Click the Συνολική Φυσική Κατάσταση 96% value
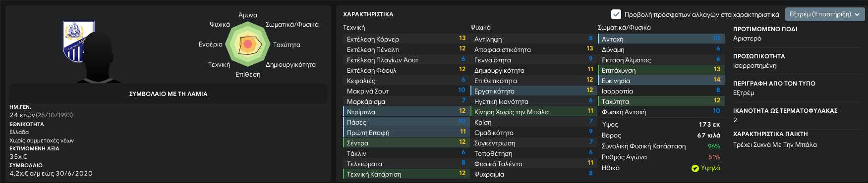This screenshot has width=868, height=183. 714,146
